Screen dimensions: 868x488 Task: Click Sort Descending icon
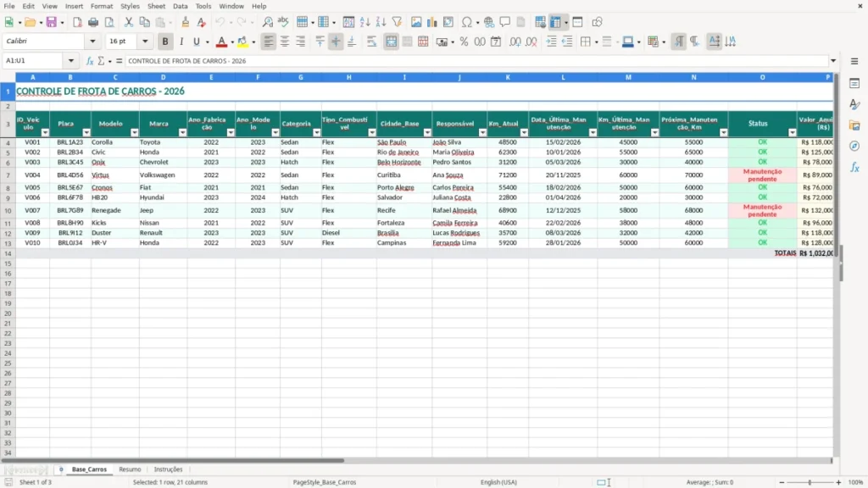click(381, 22)
